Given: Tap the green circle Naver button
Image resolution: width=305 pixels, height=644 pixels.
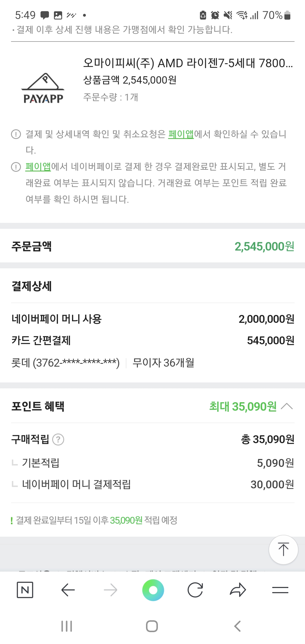Looking at the screenshot, I should pyautogui.click(x=153, y=590).
